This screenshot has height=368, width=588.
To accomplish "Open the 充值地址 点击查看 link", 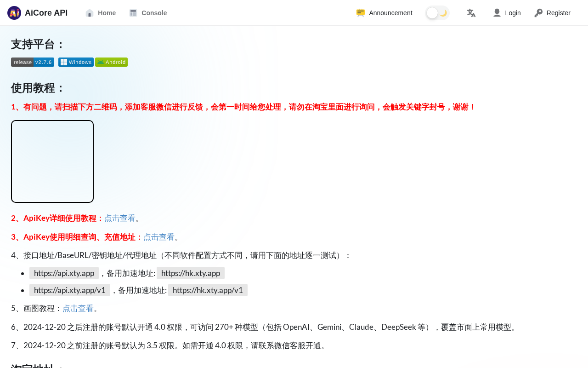I will click(159, 237).
